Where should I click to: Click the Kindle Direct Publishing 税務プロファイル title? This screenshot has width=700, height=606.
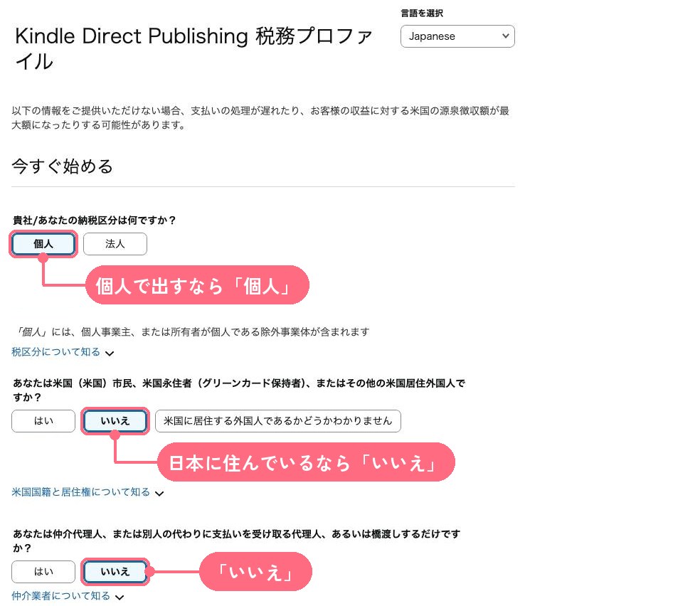click(x=193, y=48)
